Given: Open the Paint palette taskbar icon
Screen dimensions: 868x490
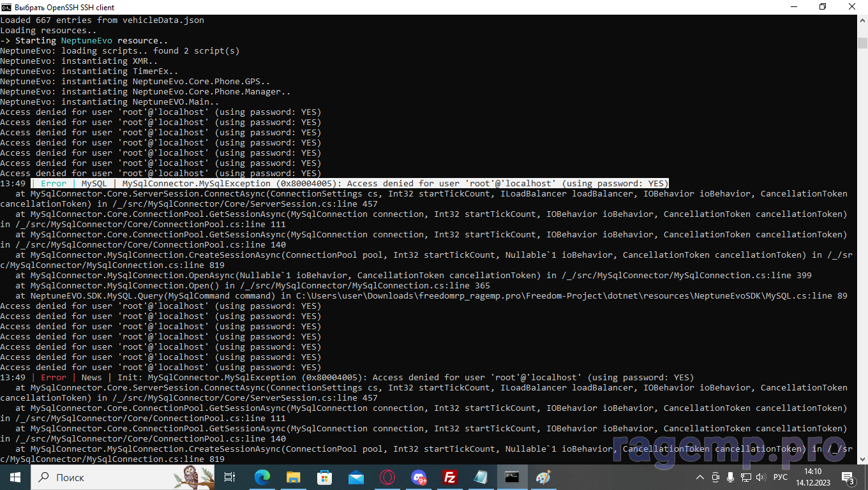Looking at the screenshot, I should pos(543,477).
